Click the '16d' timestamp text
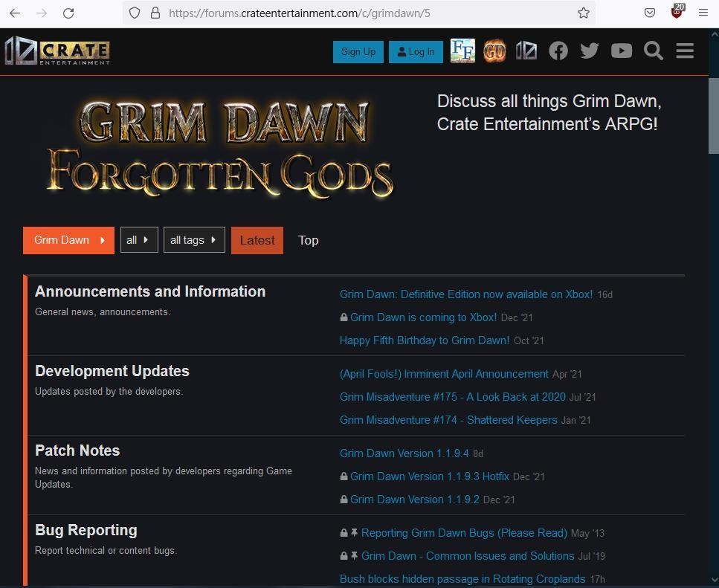The height and width of the screenshot is (588, 719). click(604, 294)
